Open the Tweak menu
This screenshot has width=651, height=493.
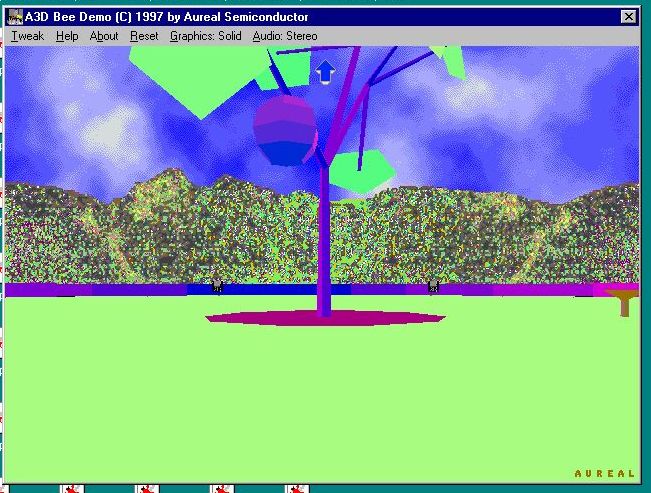27,36
